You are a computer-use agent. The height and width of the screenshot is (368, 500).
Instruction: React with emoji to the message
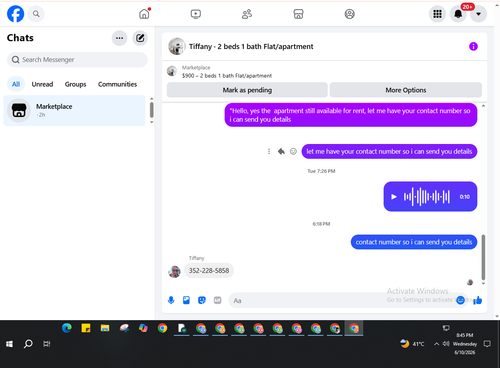click(293, 152)
